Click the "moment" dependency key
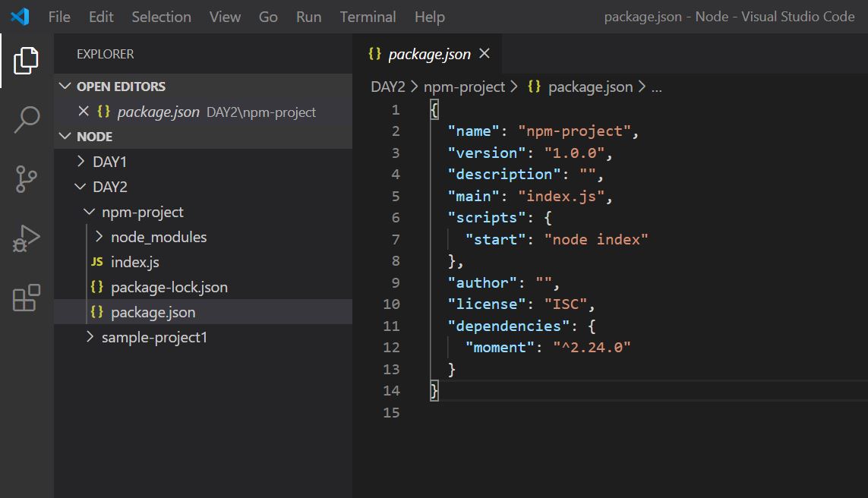 tap(500, 348)
